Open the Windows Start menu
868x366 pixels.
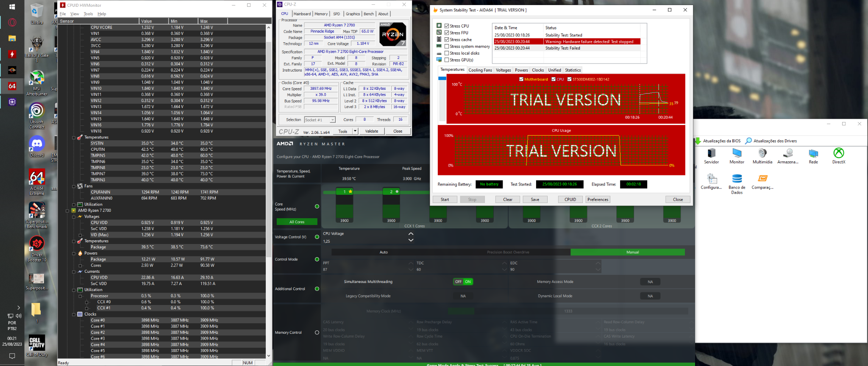[12, 7]
